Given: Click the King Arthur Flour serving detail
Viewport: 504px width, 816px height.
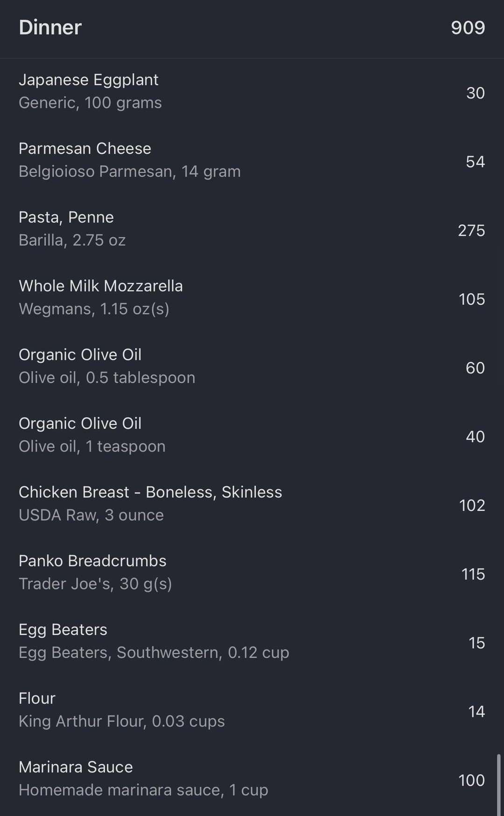Looking at the screenshot, I should (122, 721).
